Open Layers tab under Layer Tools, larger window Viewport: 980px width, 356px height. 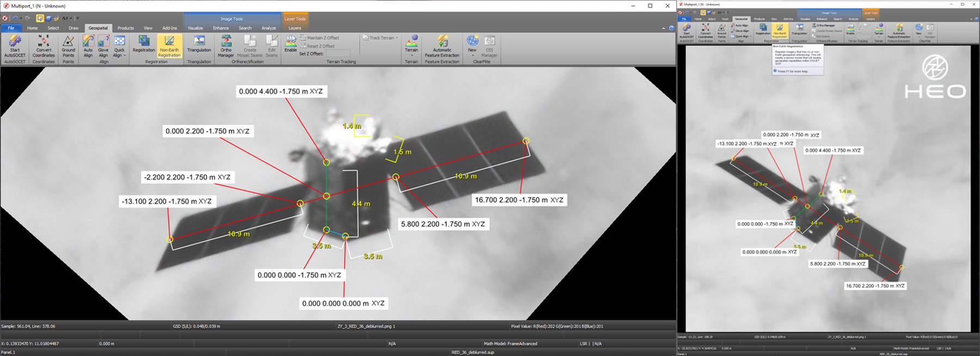(x=295, y=28)
